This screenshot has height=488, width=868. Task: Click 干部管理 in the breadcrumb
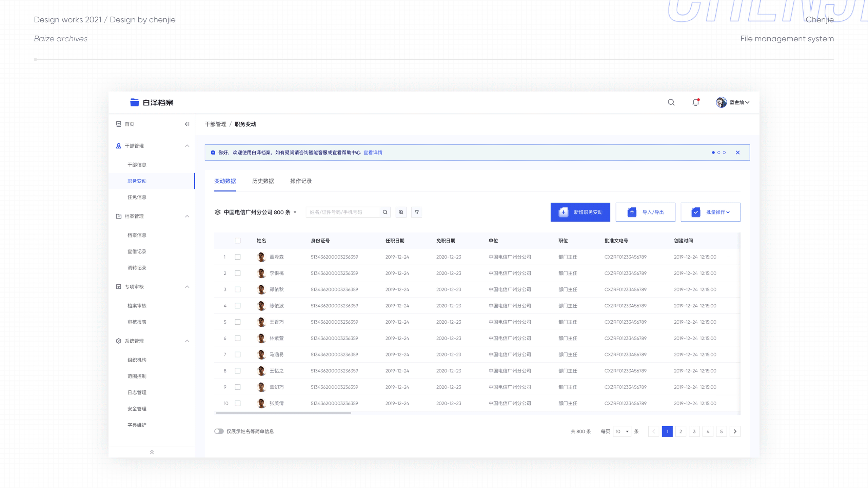(x=216, y=124)
